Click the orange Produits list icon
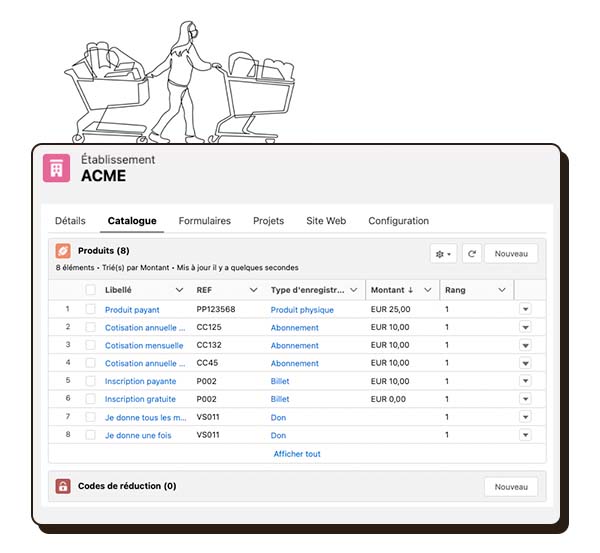 coord(63,251)
